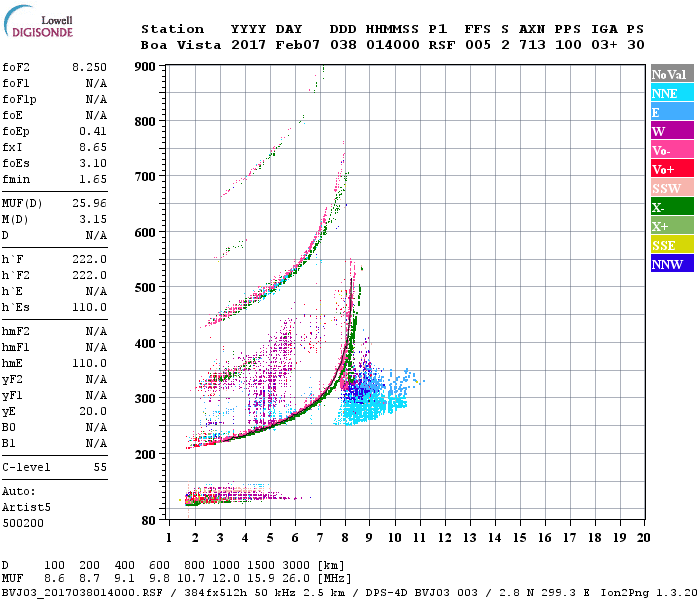Click the yE value 20.0
Image resolution: width=700 pixels, height=600 pixels.
click(93, 412)
